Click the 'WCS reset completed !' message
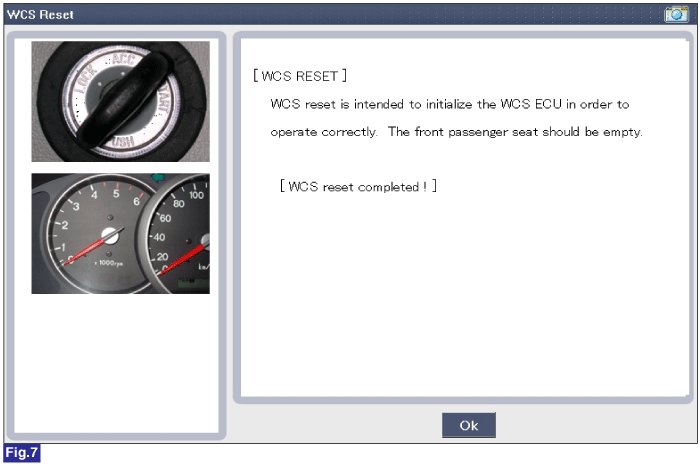The width and height of the screenshot is (700, 464). [358, 186]
